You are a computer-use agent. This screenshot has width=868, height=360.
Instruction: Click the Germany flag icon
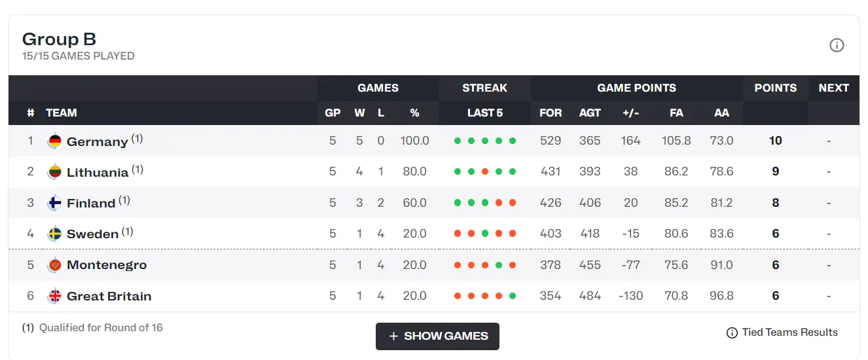pos(55,141)
